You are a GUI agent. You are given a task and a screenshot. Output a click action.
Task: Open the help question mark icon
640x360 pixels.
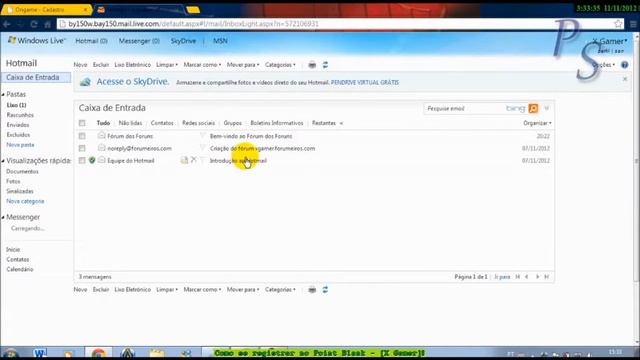[624, 65]
